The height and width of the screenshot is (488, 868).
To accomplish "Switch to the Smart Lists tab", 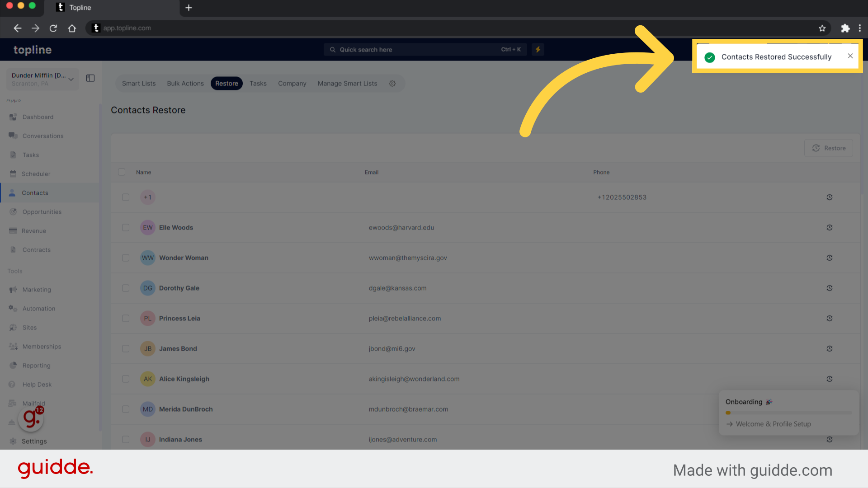I will (x=138, y=84).
